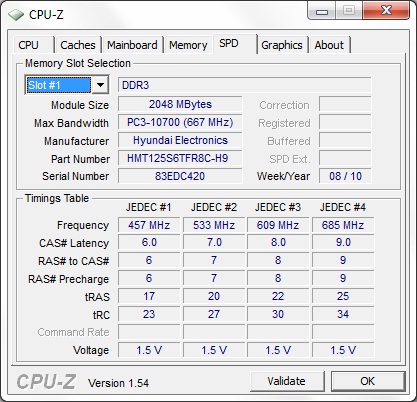Click the tRC value 30
Image resolution: width=417 pixels, height=402 pixels.
(278, 314)
